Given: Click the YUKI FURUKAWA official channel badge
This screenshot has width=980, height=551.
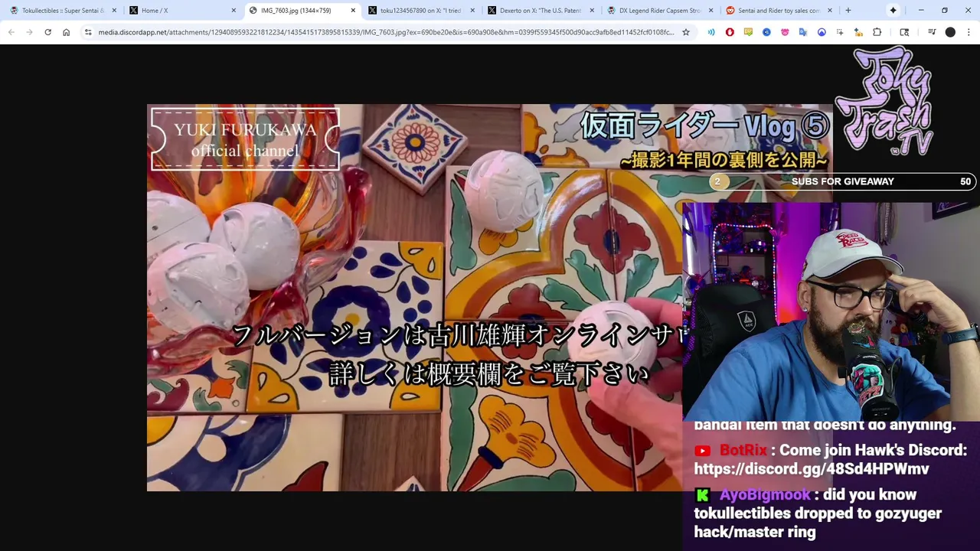Looking at the screenshot, I should click(245, 139).
